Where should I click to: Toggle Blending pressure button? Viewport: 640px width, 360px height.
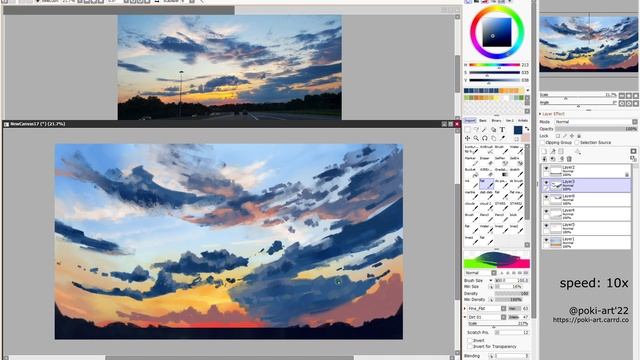491,356
